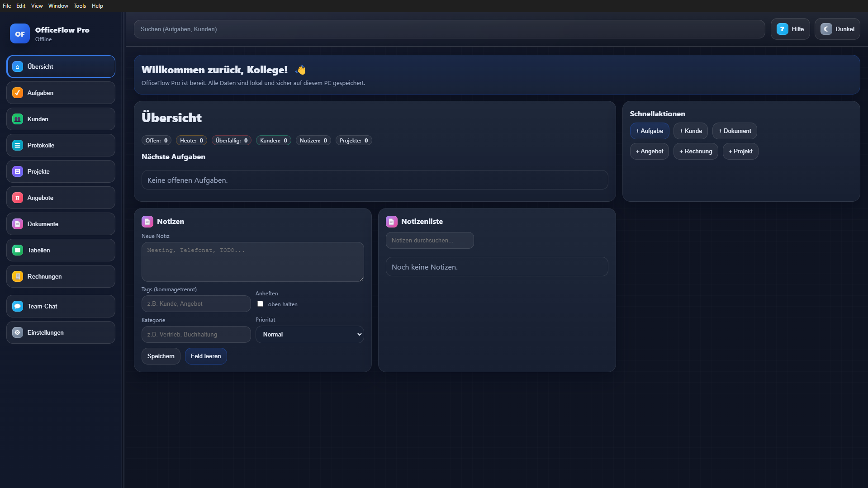Screen dimensions: 868x488
Task: Open the Window menu
Action: [x=58, y=6]
